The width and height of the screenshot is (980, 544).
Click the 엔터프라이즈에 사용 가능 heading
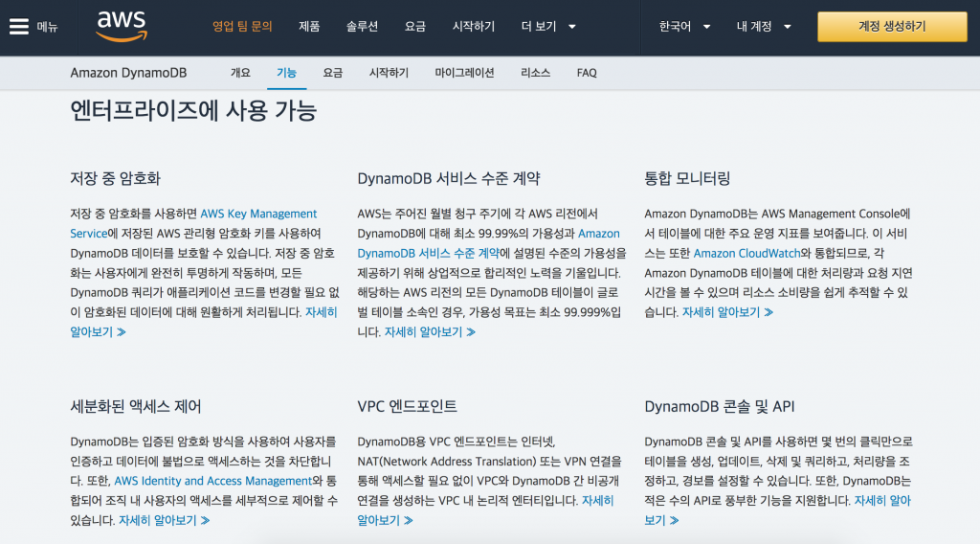[193, 111]
